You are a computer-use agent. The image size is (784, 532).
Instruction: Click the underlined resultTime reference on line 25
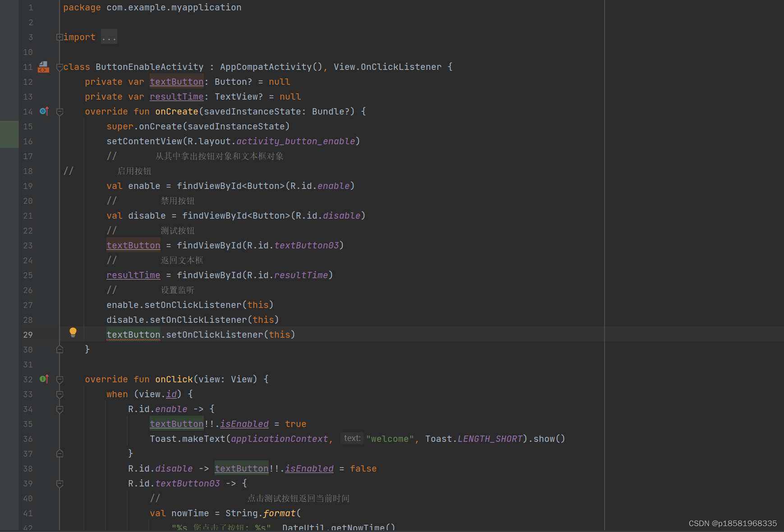pyautogui.click(x=133, y=275)
